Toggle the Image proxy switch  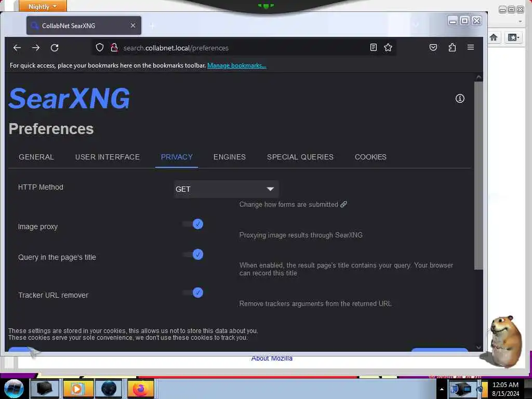click(x=193, y=224)
